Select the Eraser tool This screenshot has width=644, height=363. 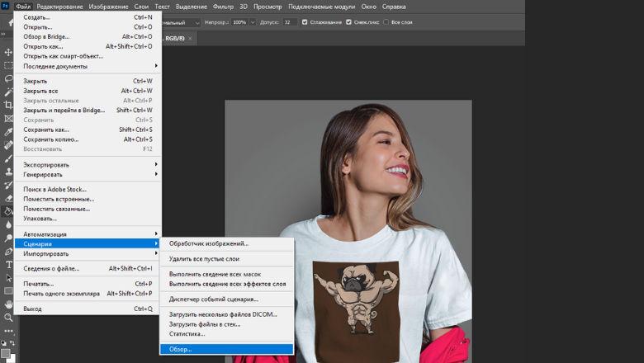pos(8,197)
